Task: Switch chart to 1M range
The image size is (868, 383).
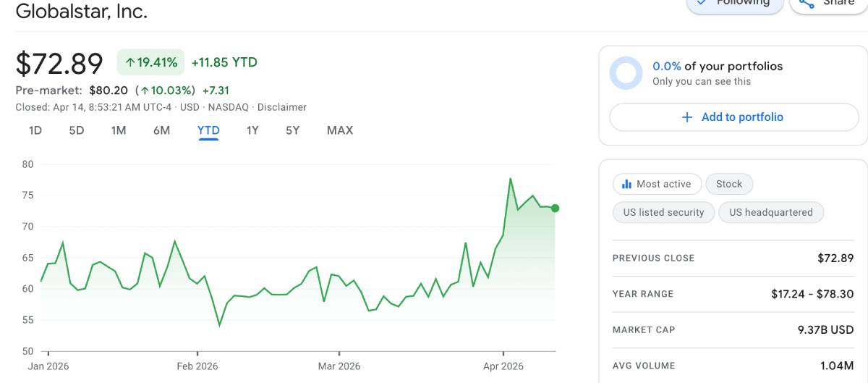Action: click(119, 130)
